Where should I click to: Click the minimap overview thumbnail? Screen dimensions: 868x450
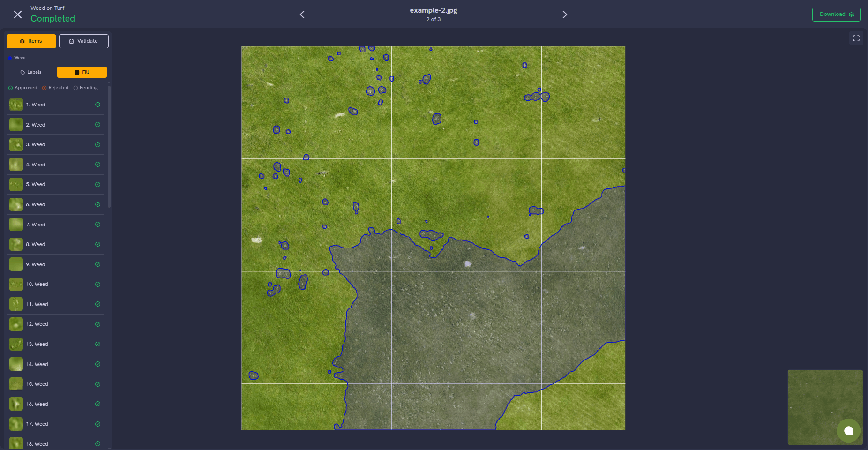click(825, 407)
